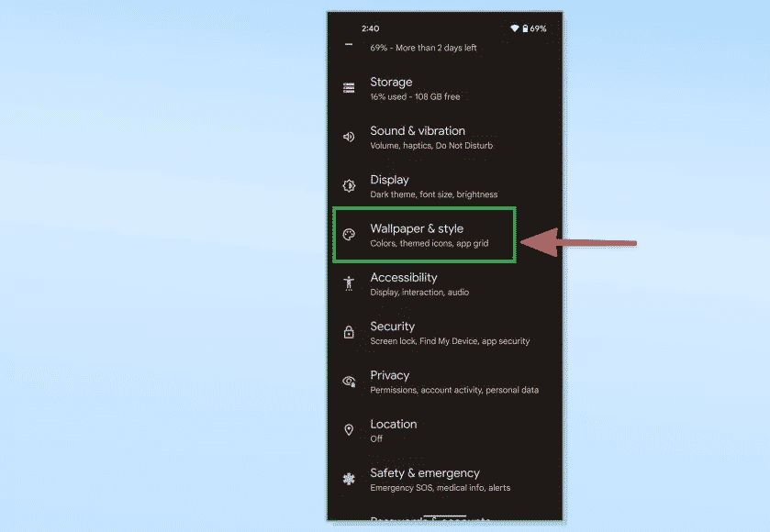Tap the Display brightness icon
This screenshot has width=770, height=532.
[x=349, y=186]
